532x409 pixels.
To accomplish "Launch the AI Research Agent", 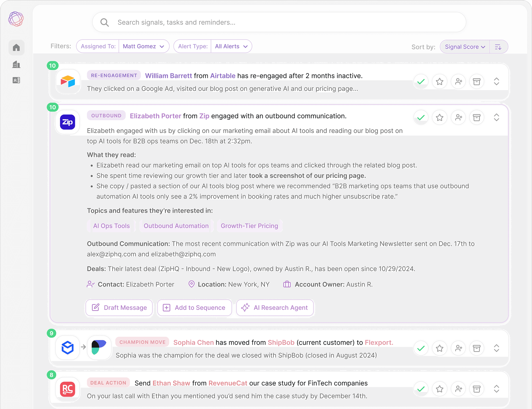I will click(x=275, y=308).
